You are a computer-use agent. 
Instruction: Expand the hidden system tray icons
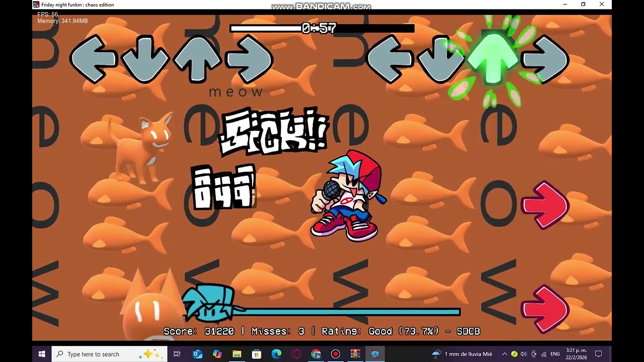[505, 354]
